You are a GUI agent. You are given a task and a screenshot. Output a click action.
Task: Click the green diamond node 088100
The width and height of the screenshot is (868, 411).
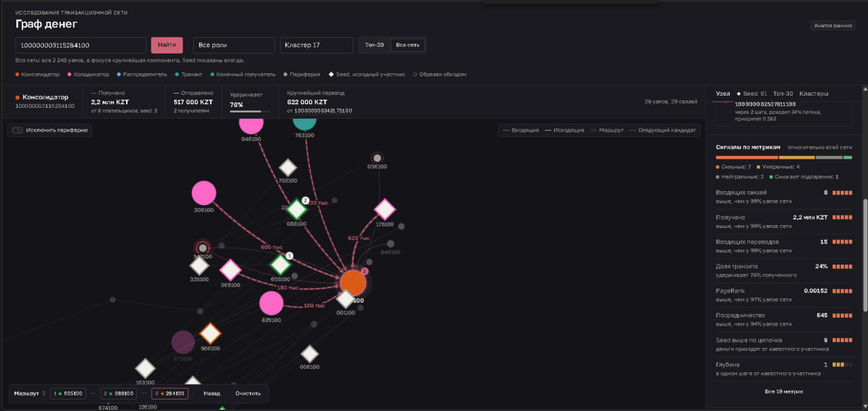296,210
